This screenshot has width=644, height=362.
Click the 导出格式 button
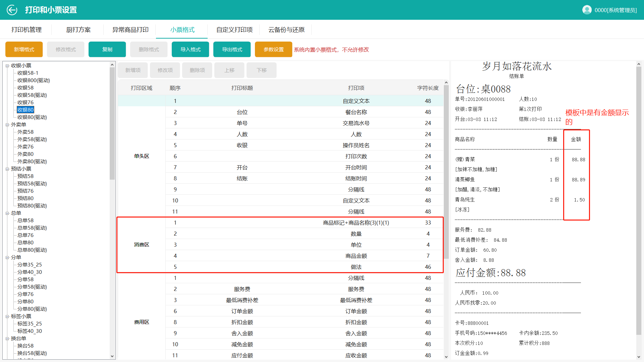(x=232, y=50)
